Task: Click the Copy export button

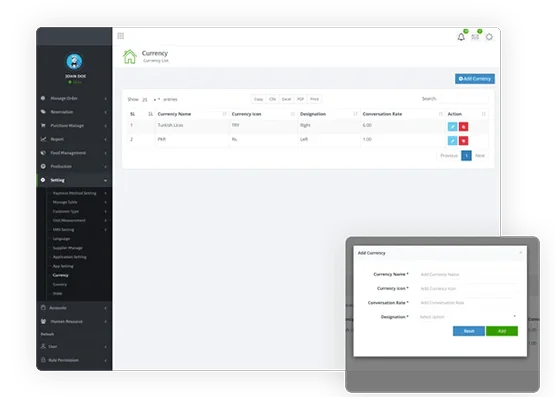Action: click(x=258, y=99)
